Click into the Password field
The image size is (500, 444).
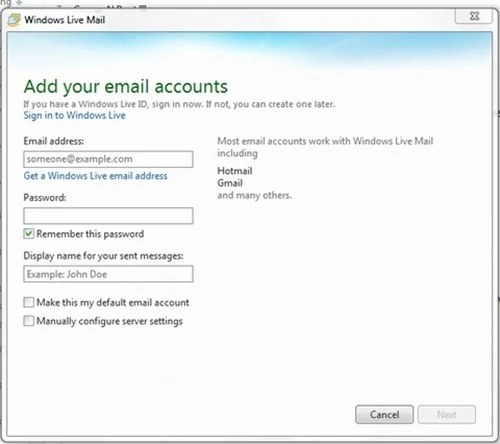(x=108, y=216)
